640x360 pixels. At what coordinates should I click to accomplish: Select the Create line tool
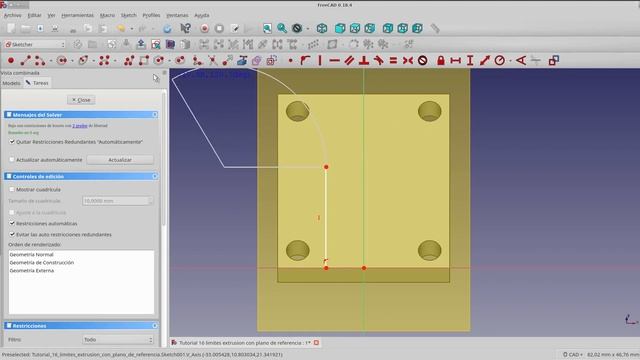[x=25, y=61]
